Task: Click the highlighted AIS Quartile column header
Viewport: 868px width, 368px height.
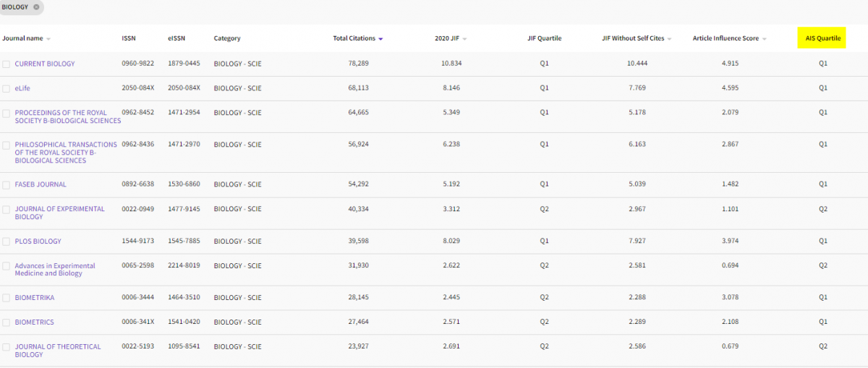Action: (822, 38)
